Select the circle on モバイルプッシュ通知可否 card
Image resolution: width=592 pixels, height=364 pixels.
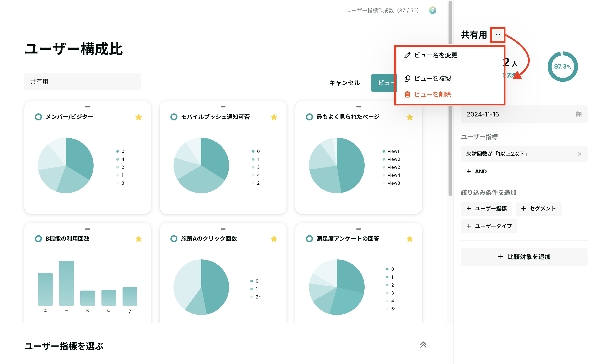(174, 117)
